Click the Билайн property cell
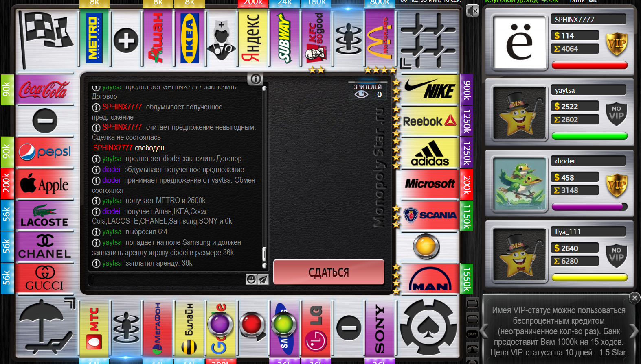641x364 pixels. (190, 329)
